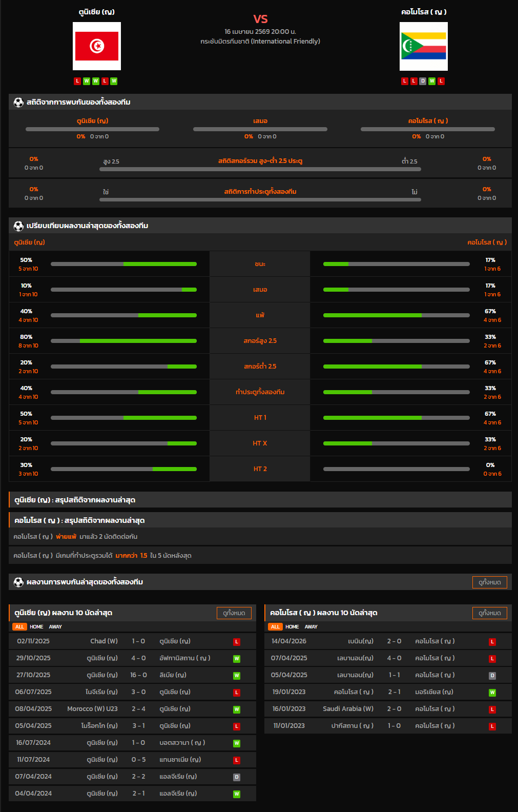
Task: Click L result badge for Chad (W) match
Action: click(237, 642)
